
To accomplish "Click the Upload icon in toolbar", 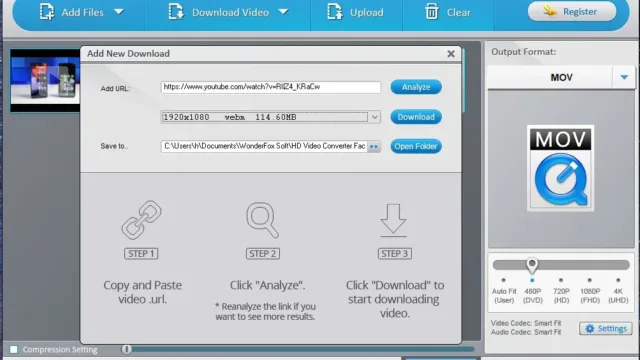I will 335,12.
